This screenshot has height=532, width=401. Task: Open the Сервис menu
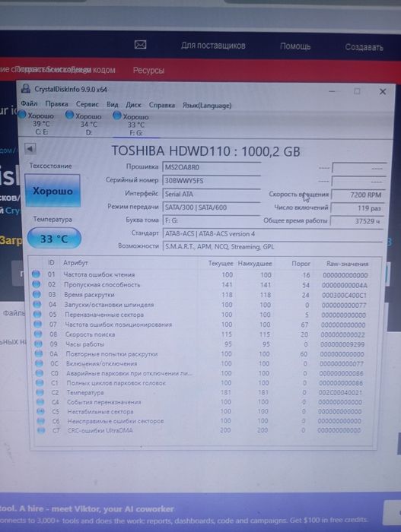pyautogui.click(x=87, y=105)
